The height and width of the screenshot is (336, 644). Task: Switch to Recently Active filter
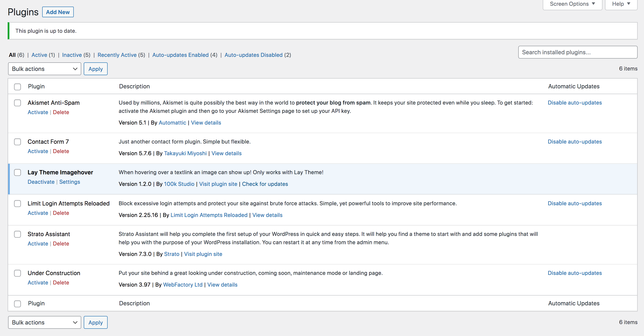pyautogui.click(x=117, y=55)
